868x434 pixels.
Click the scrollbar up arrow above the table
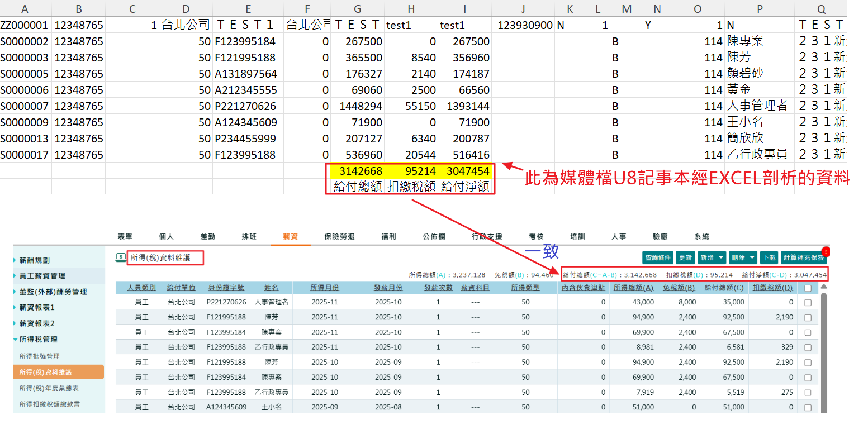(x=823, y=287)
